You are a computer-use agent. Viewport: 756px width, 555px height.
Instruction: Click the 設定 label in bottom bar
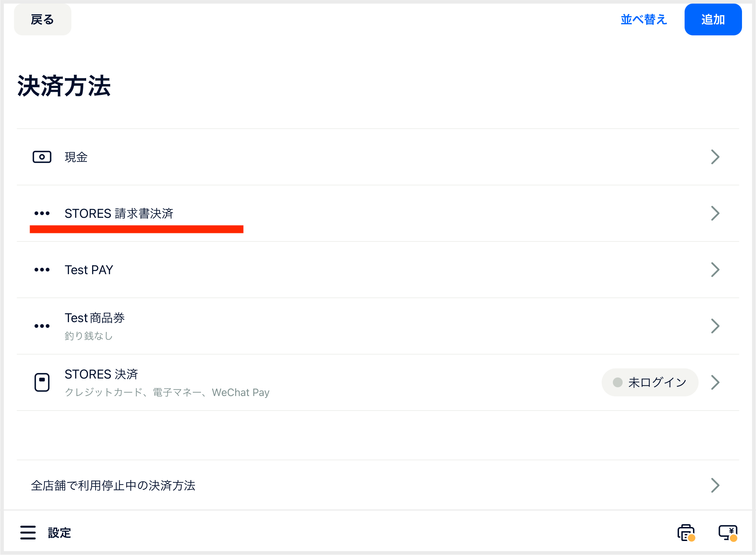click(59, 533)
